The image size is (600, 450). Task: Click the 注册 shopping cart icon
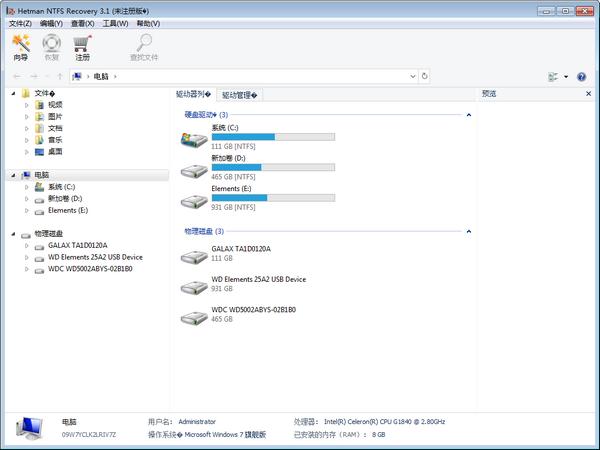point(82,46)
